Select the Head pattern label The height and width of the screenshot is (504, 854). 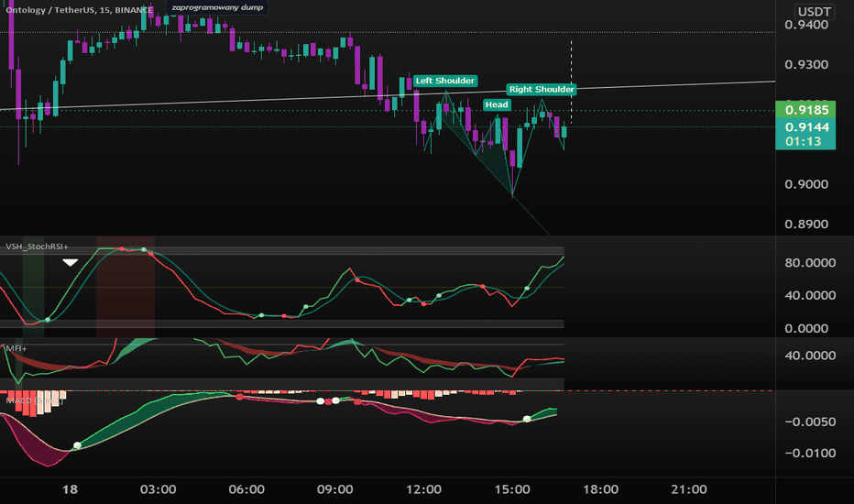pos(496,104)
